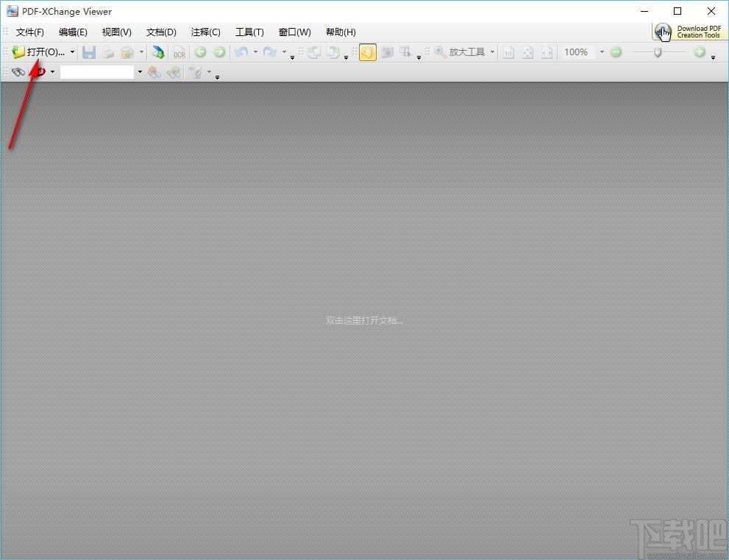Image resolution: width=729 pixels, height=560 pixels.
Task: Open the 注释(C) menu
Action: coord(205,32)
